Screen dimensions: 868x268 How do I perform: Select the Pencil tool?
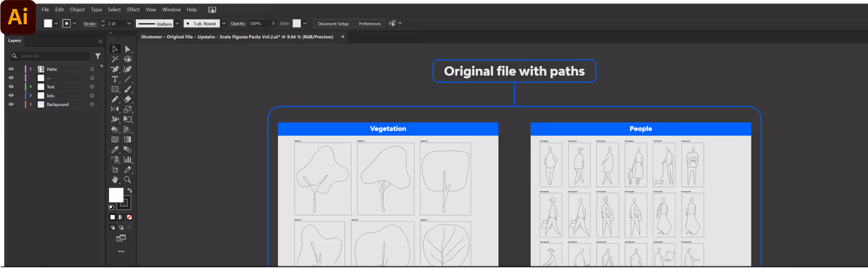click(115, 99)
